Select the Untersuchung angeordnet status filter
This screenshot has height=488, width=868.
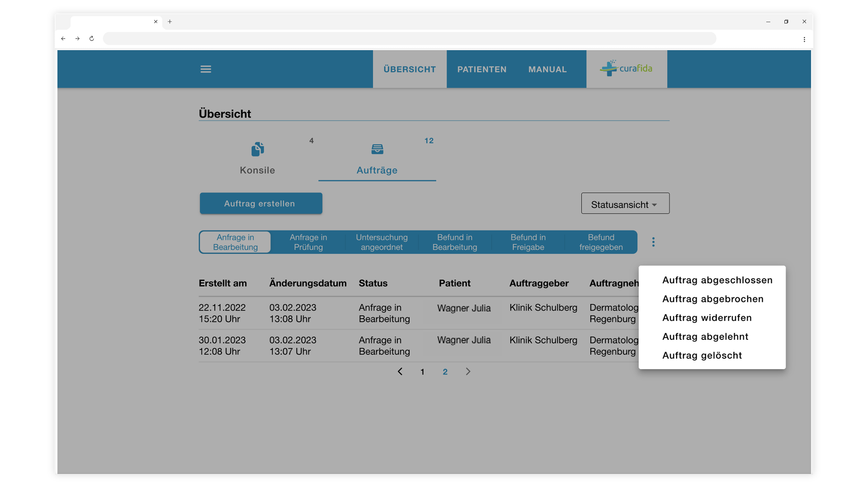coord(382,242)
